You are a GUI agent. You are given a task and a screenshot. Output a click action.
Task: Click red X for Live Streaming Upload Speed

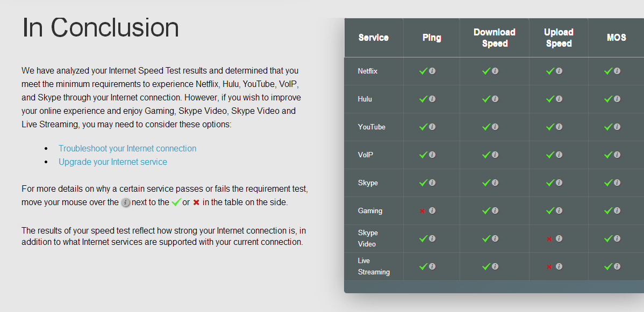549,267
